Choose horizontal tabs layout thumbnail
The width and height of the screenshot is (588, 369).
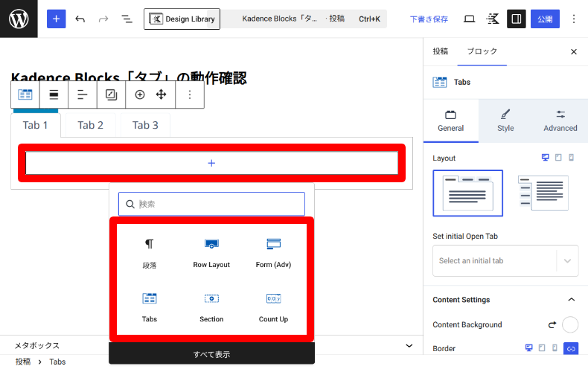tap(468, 193)
